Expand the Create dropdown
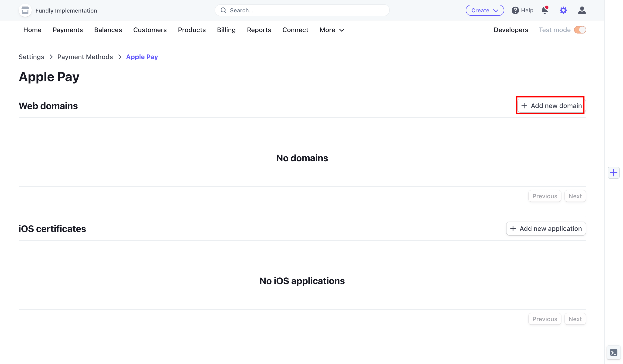The width and height of the screenshot is (623, 364). click(x=485, y=10)
